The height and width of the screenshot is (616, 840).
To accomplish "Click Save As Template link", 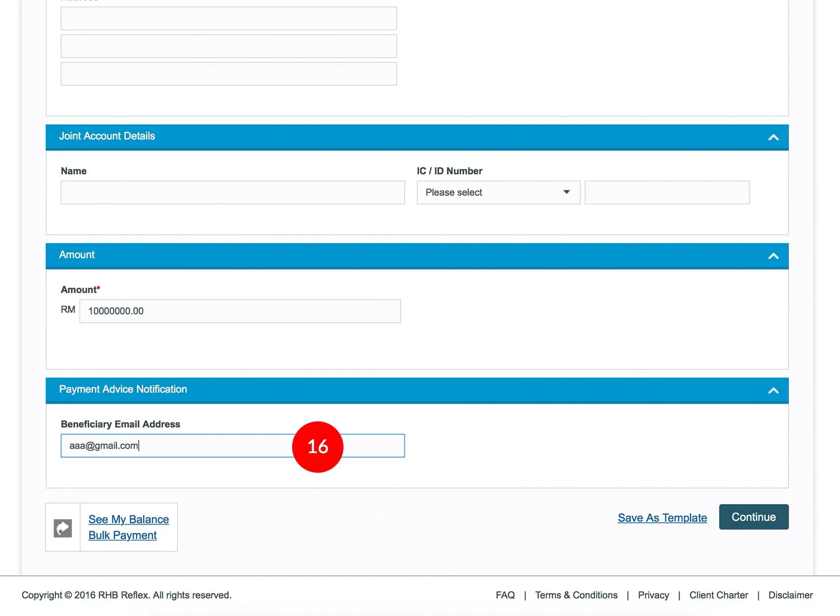I will tap(662, 518).
